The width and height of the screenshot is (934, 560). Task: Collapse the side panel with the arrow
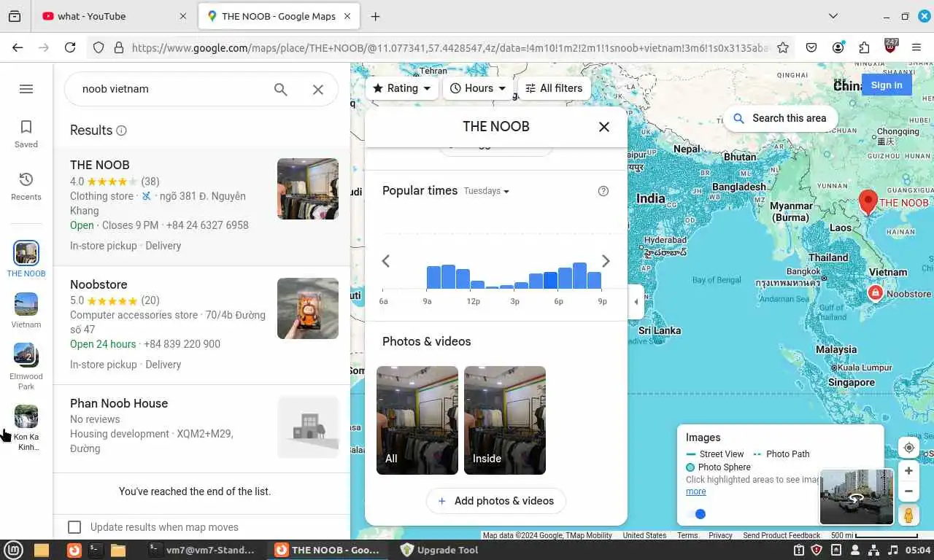click(x=636, y=302)
